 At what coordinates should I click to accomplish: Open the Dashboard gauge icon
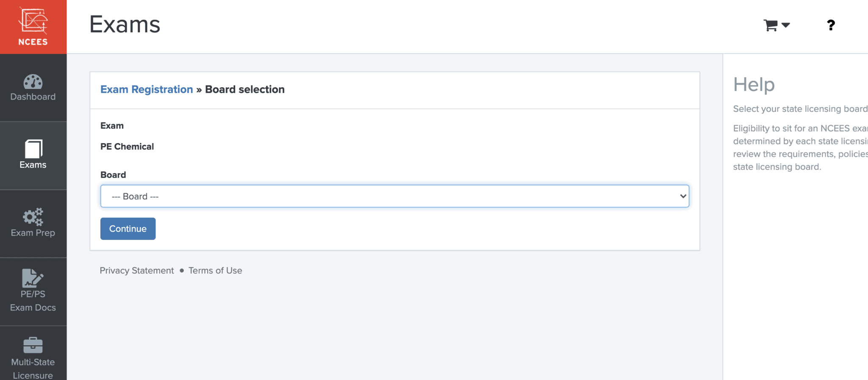click(33, 81)
